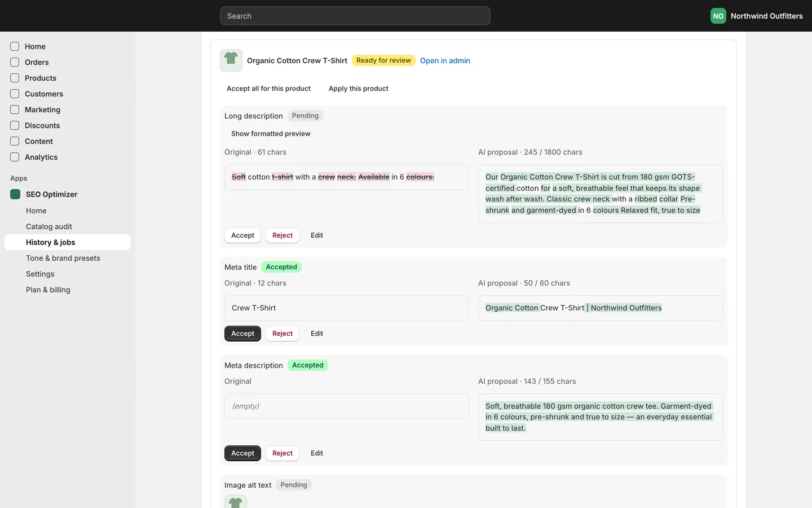This screenshot has height=508, width=812.
Task: Reject the Meta title proposal
Action: [x=283, y=334]
